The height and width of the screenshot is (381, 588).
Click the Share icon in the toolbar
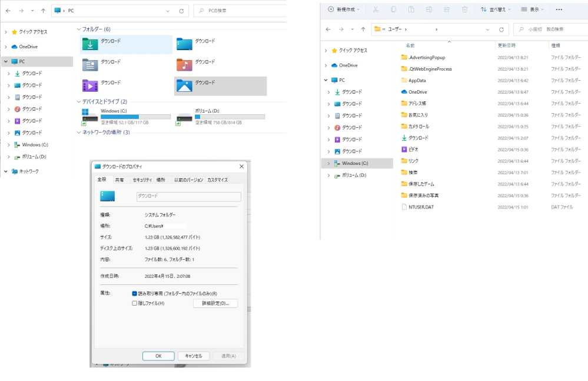447,9
